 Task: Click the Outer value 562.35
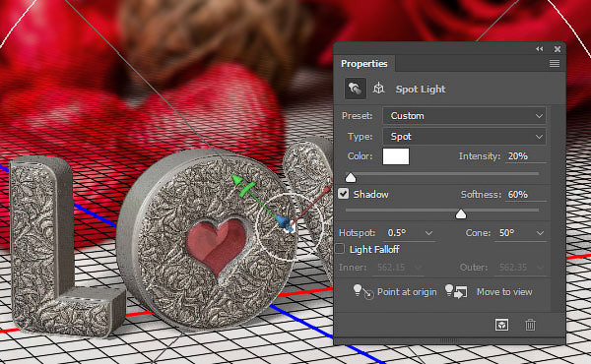513,268
